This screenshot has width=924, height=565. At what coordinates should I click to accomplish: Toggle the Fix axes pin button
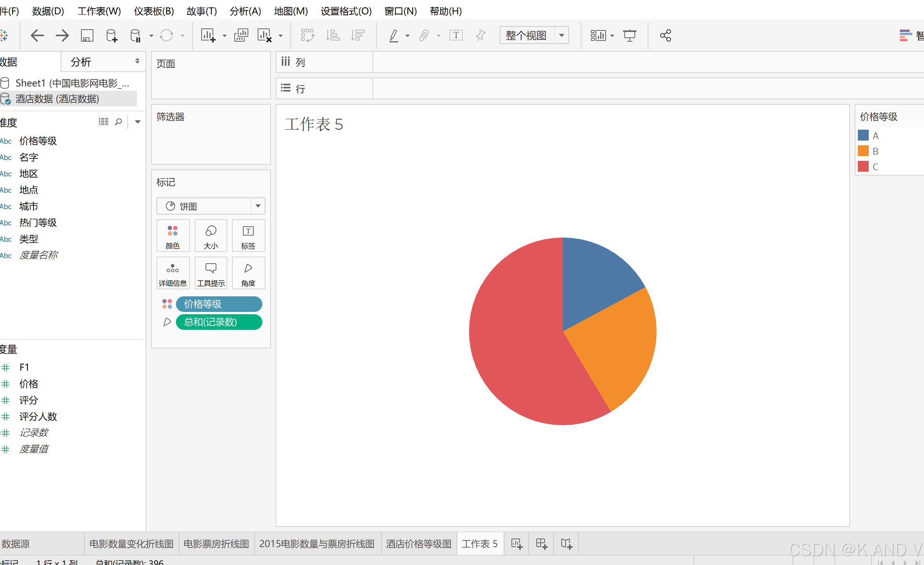pos(481,35)
